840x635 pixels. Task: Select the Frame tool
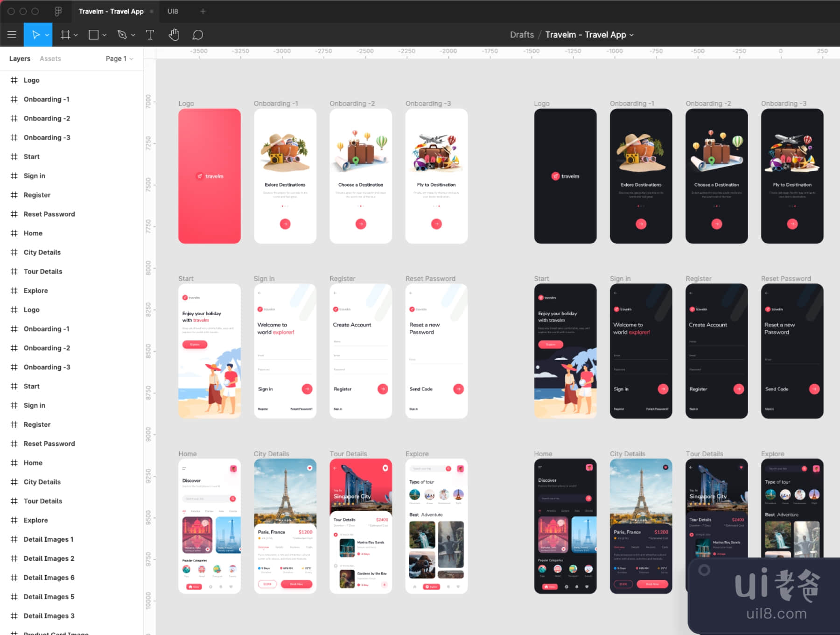pyautogui.click(x=65, y=35)
